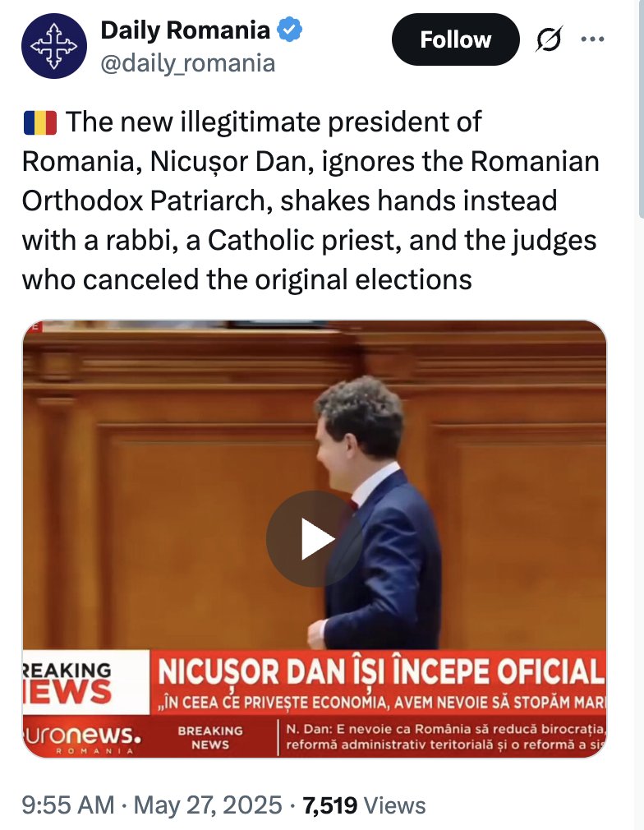Click the small BREAKING NEWS label beside the ticker
The height and width of the screenshot is (830, 644).
(210, 737)
